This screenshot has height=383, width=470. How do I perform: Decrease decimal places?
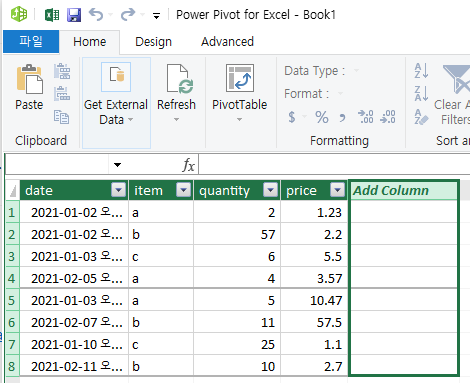coord(388,117)
